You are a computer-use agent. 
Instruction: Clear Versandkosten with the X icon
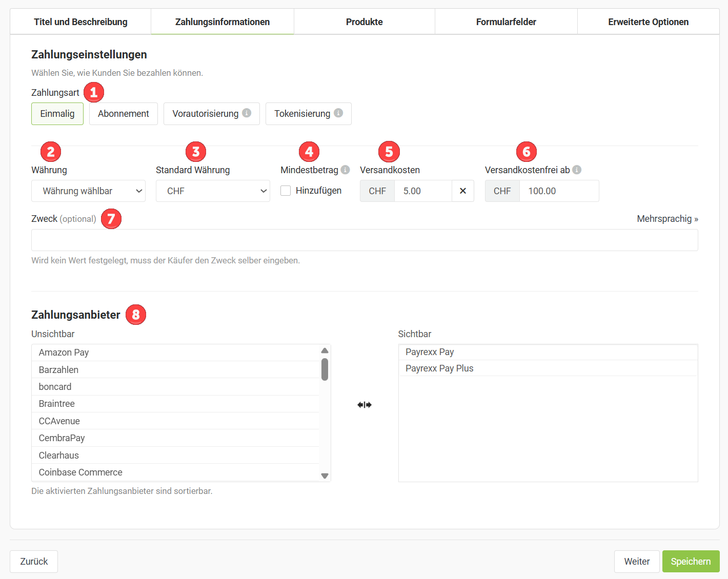point(463,191)
